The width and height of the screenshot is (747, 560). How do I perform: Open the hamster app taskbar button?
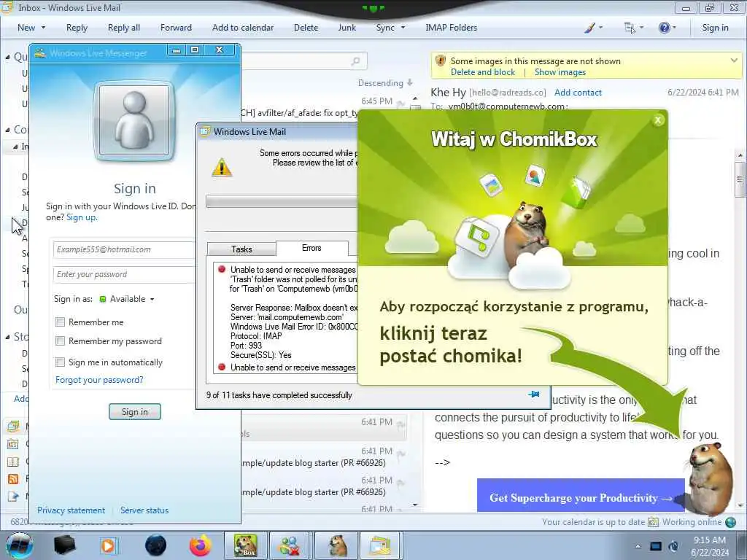click(337, 545)
